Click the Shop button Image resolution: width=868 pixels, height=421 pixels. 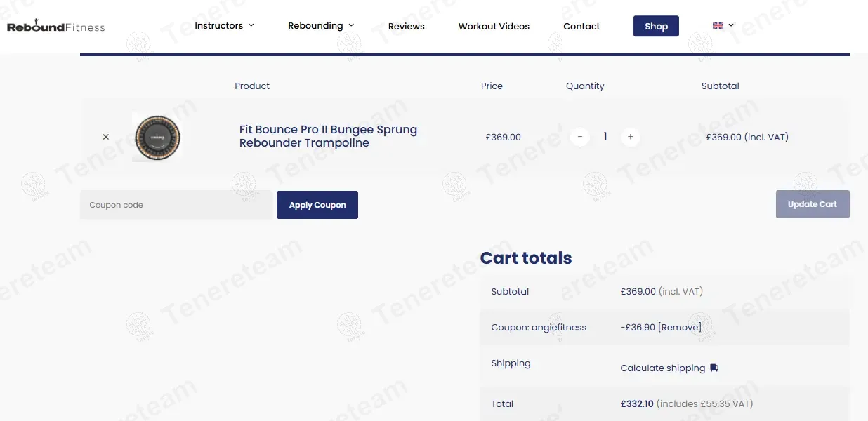(x=656, y=26)
